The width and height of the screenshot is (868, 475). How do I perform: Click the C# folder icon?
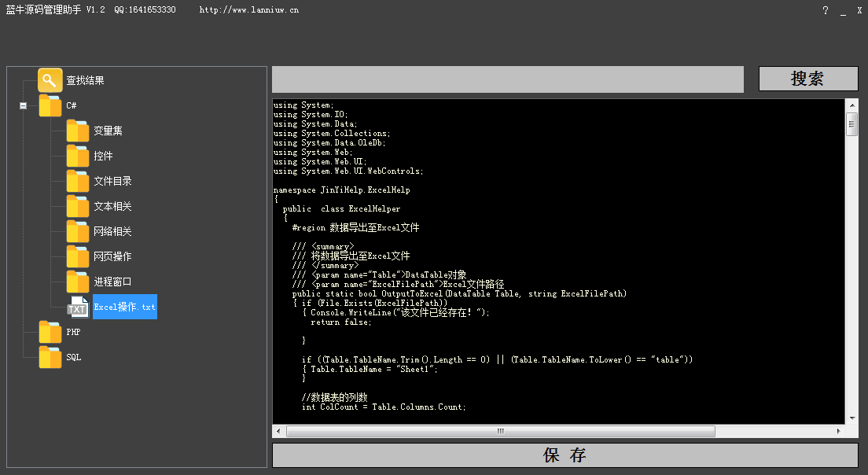coord(50,105)
